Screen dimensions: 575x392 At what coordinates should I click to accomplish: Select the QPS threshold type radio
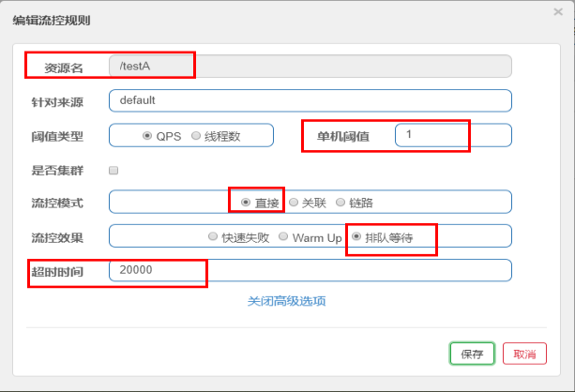pos(147,136)
